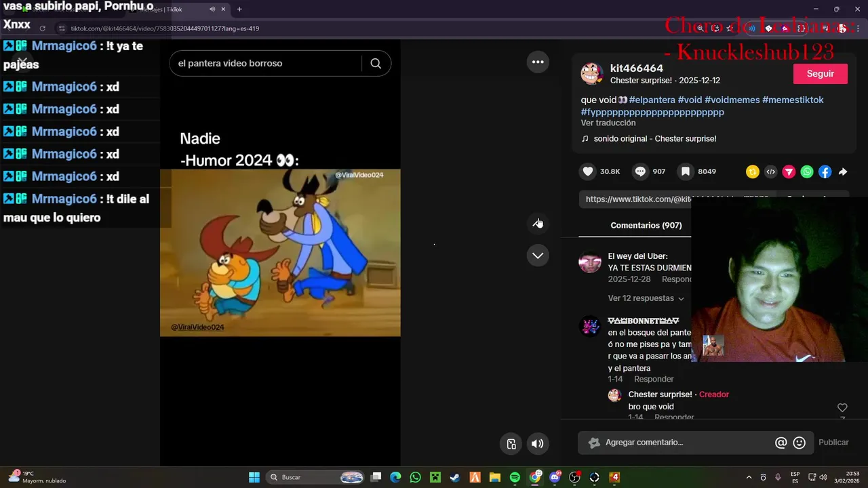Click Ver traducción link
This screenshot has height=488, width=868.
[x=608, y=123]
